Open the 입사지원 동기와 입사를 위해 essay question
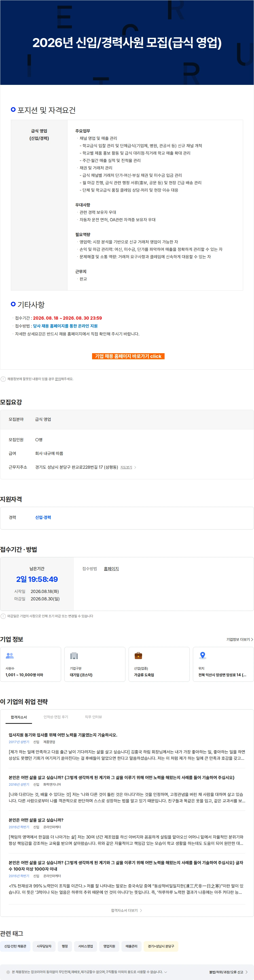 (x=63, y=735)
